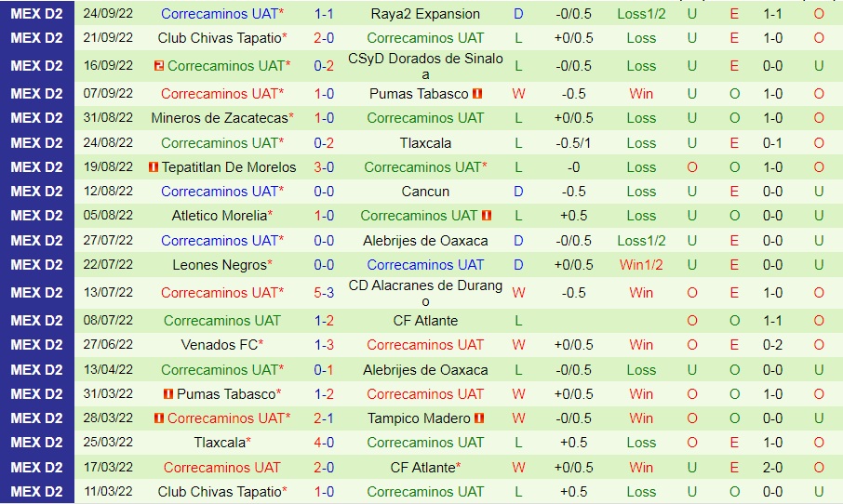Screen dimensions: 843x504
Task: View the 4-0 Tlaxcala match score
Action: point(324,443)
